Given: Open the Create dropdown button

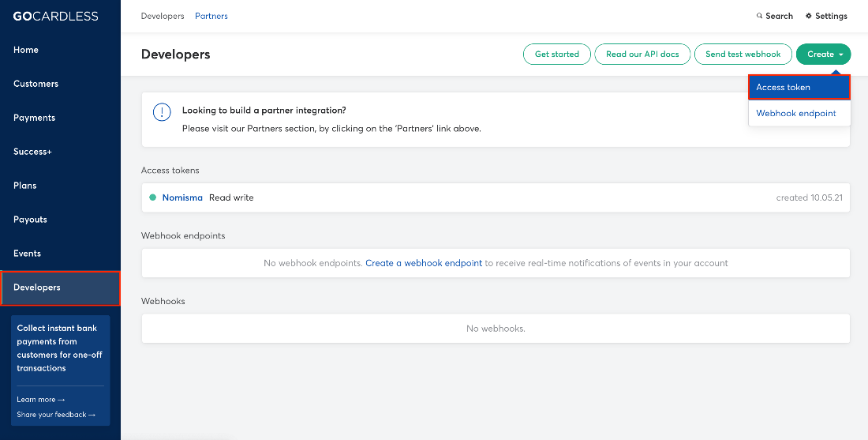Looking at the screenshot, I should [x=823, y=54].
